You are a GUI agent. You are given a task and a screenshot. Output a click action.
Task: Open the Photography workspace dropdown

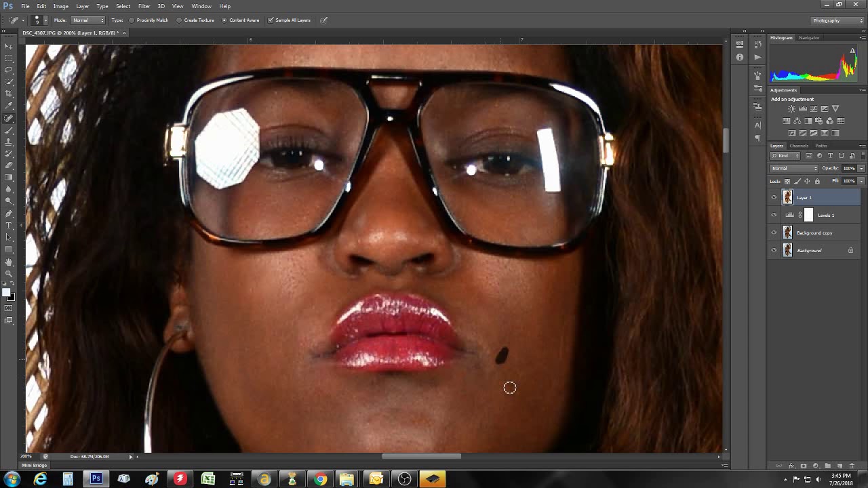837,20
